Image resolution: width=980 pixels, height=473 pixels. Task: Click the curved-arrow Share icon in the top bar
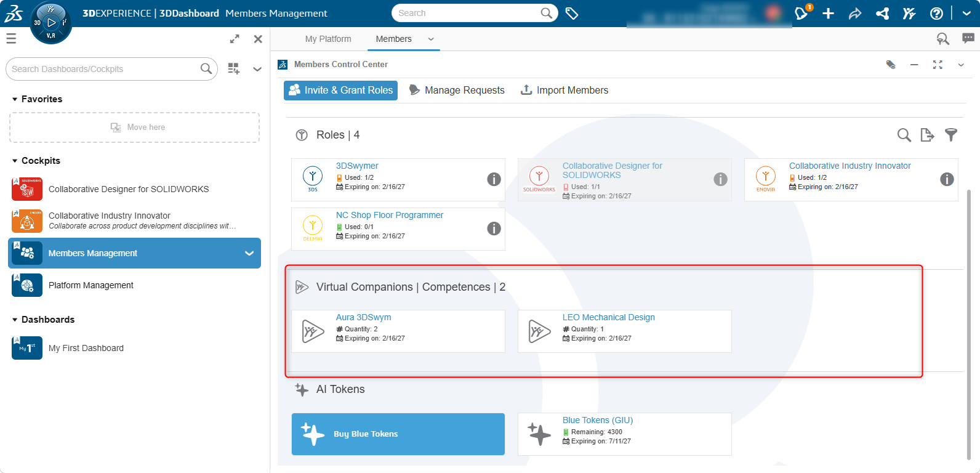click(855, 14)
